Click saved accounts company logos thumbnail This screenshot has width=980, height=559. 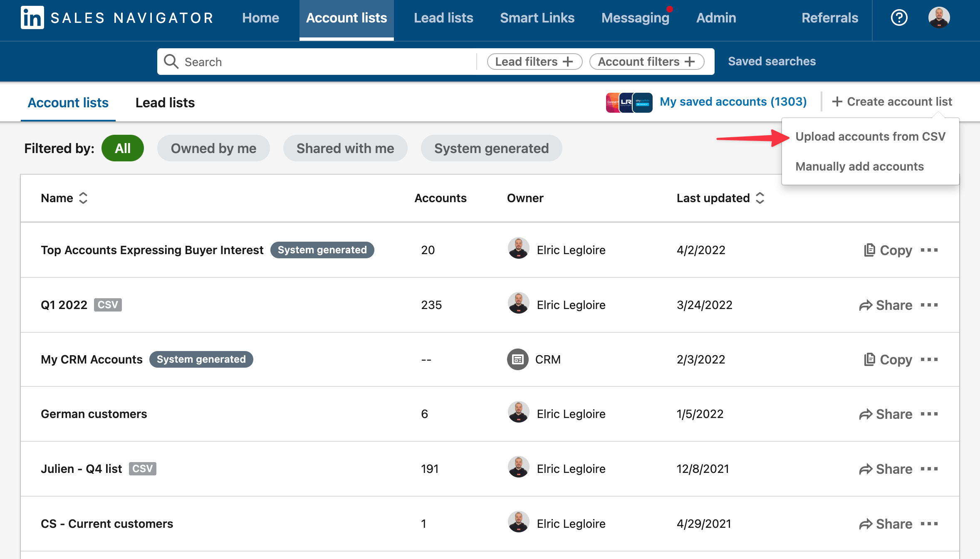click(629, 102)
